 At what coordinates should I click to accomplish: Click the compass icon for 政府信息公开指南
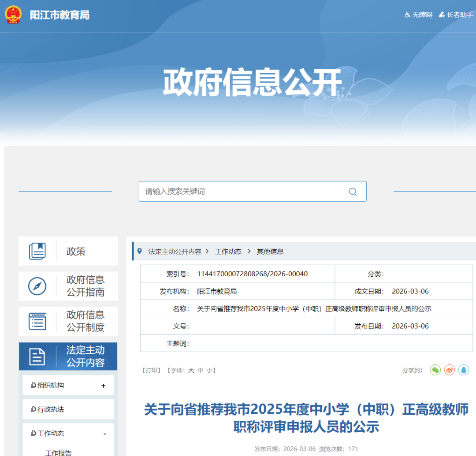[37, 286]
